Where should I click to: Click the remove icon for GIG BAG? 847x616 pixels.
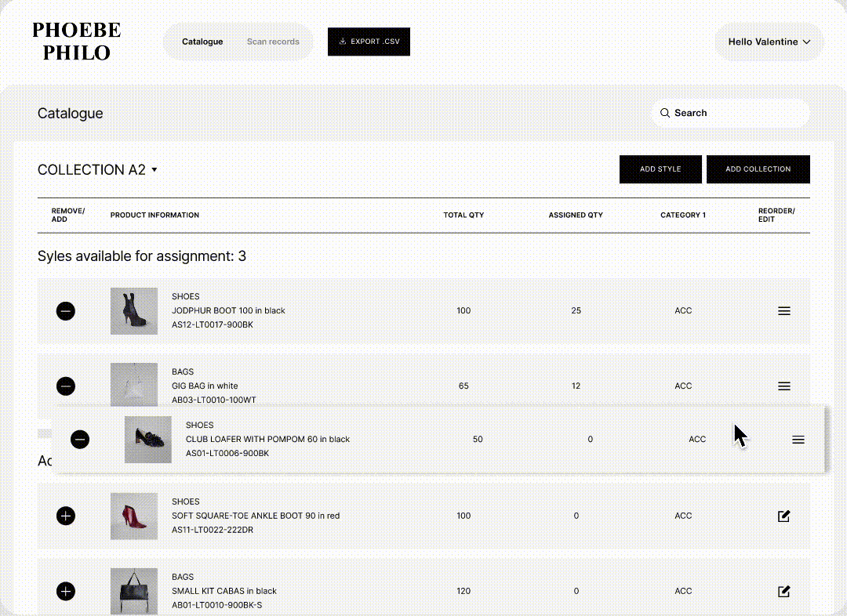click(x=66, y=386)
